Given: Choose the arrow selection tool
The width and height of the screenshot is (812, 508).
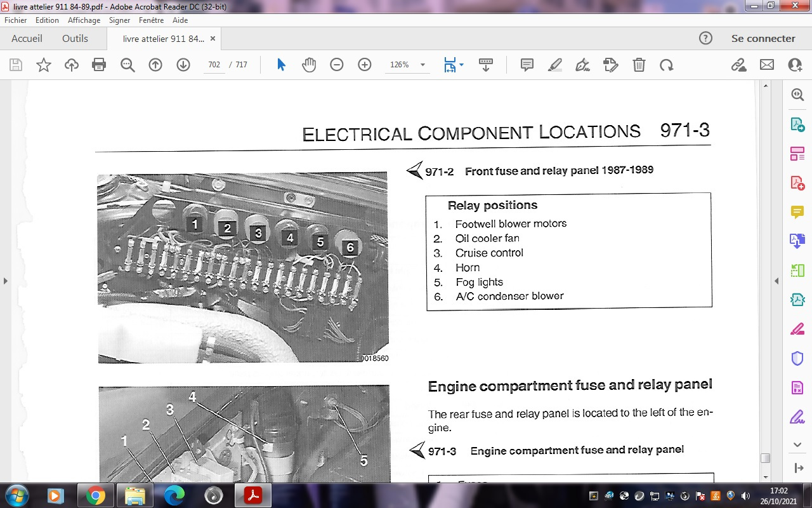Looking at the screenshot, I should point(282,65).
